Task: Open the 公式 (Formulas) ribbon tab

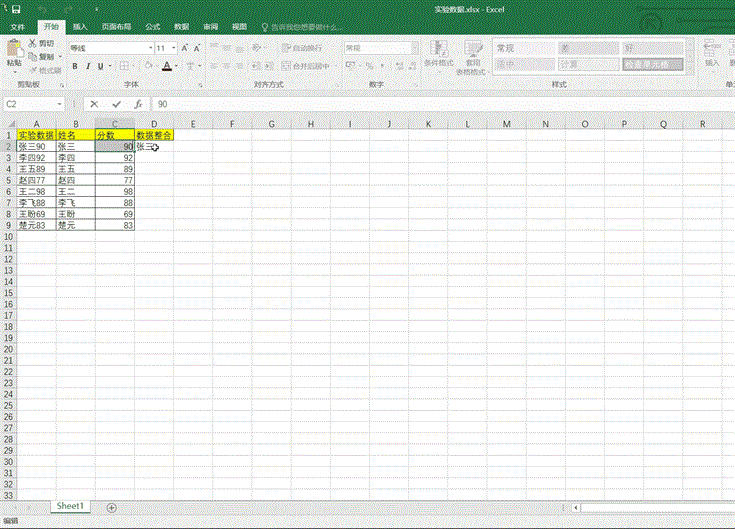Action: click(x=152, y=27)
